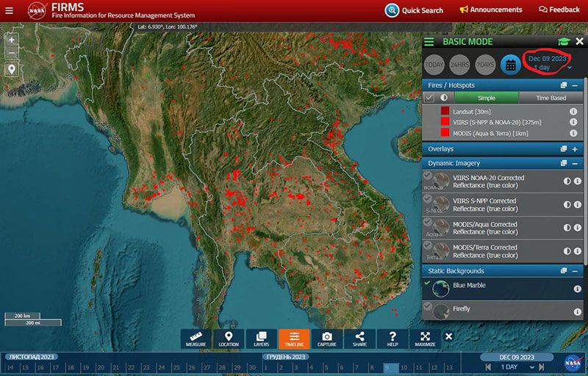Select the Firefly background

[503, 311]
